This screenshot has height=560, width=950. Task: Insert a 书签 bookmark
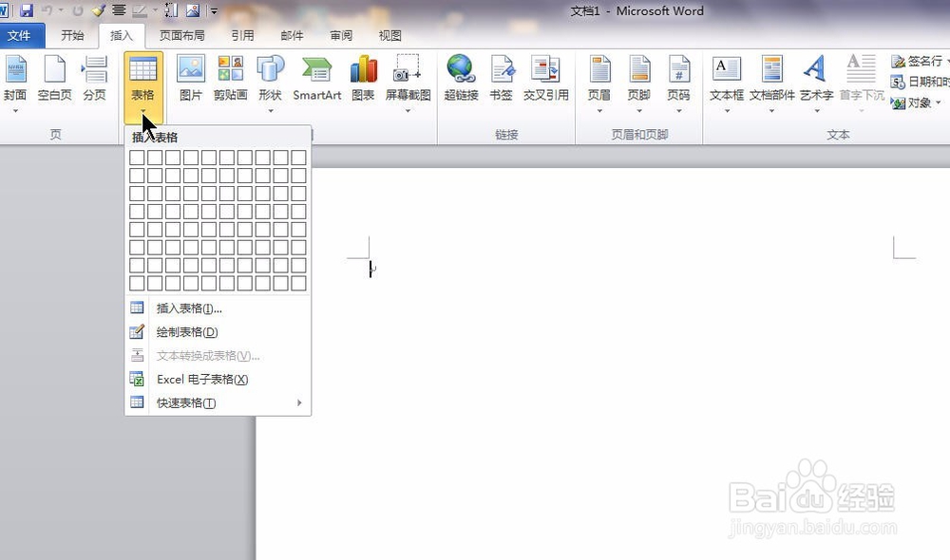pos(502,78)
